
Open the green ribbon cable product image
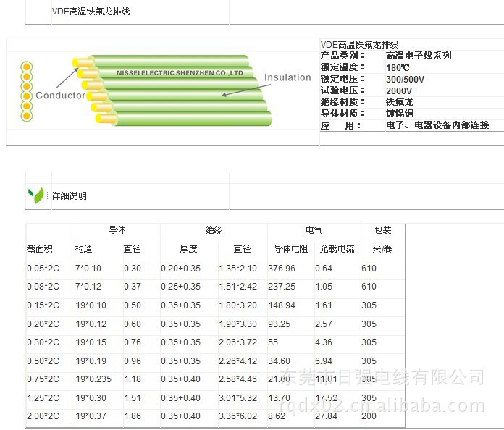tap(174, 92)
